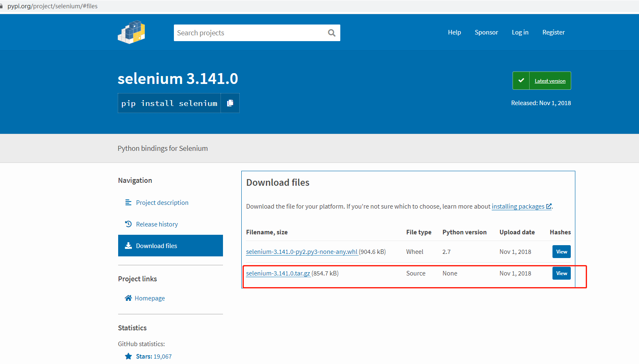Click the GitHub statistics: label
The width and height of the screenshot is (639, 364).
pyautogui.click(x=141, y=344)
